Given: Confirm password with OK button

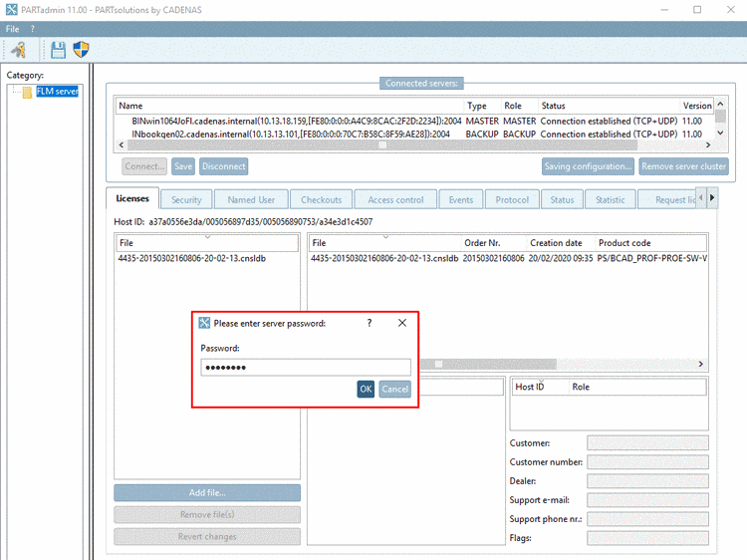Looking at the screenshot, I should 366,389.
